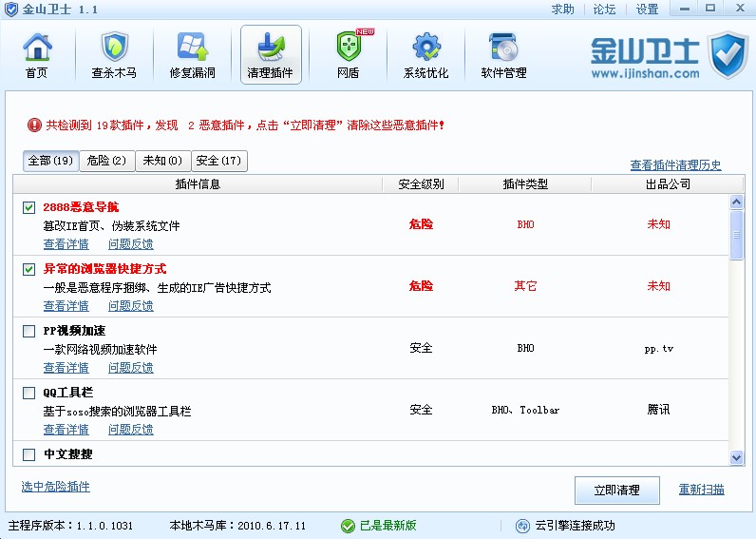
Task: Click the 金山卫士 shield logo
Action: tap(728, 55)
